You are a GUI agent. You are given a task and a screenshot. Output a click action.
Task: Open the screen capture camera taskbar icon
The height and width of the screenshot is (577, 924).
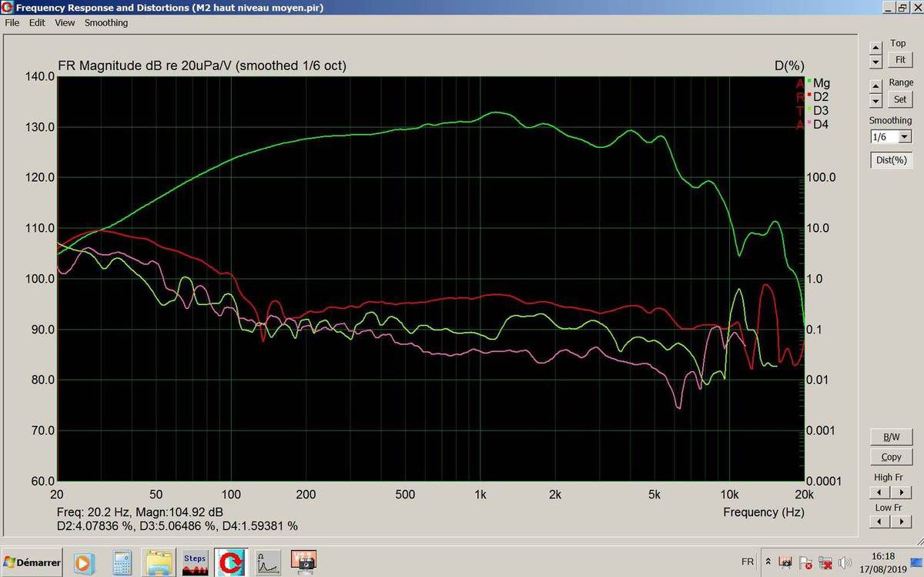[x=304, y=562]
